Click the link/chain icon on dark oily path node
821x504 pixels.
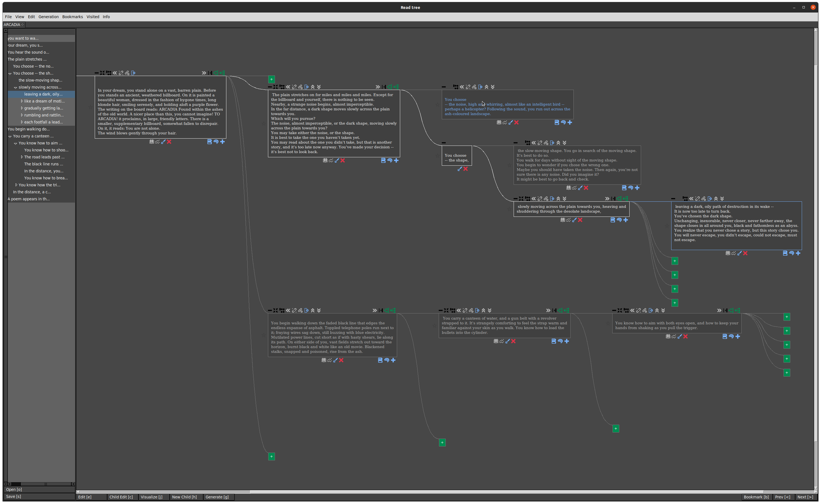[x=702, y=199]
